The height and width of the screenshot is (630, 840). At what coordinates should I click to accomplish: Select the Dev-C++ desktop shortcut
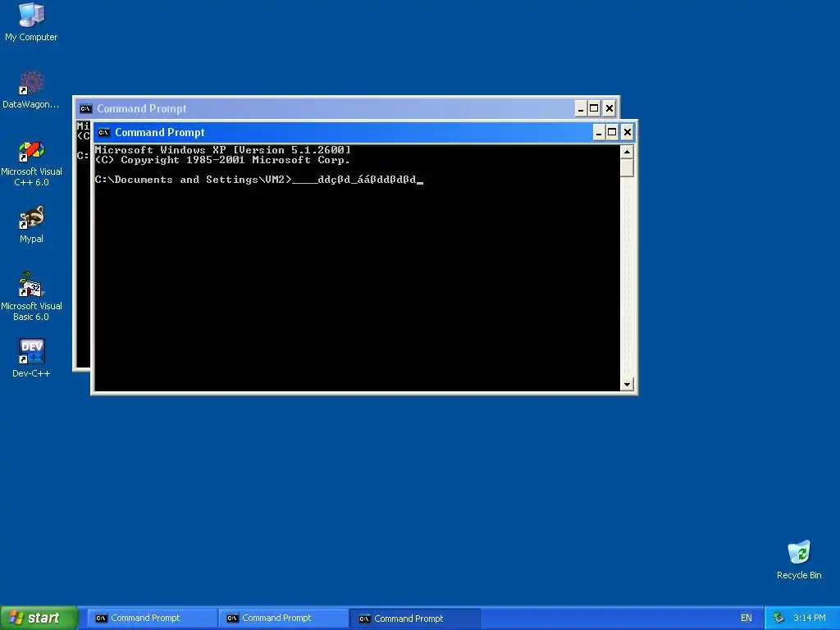point(31,358)
